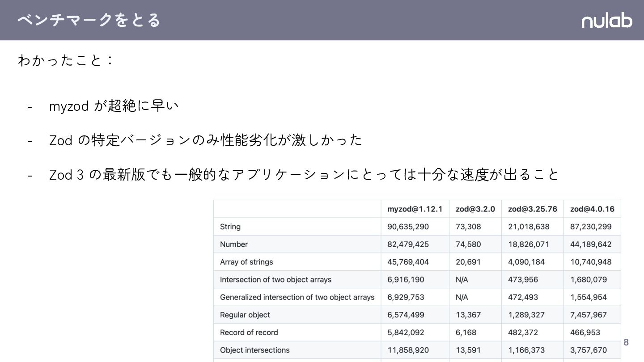Click the value 13,591 in the table
This screenshot has height=362, width=644.
pyautogui.click(x=468, y=350)
